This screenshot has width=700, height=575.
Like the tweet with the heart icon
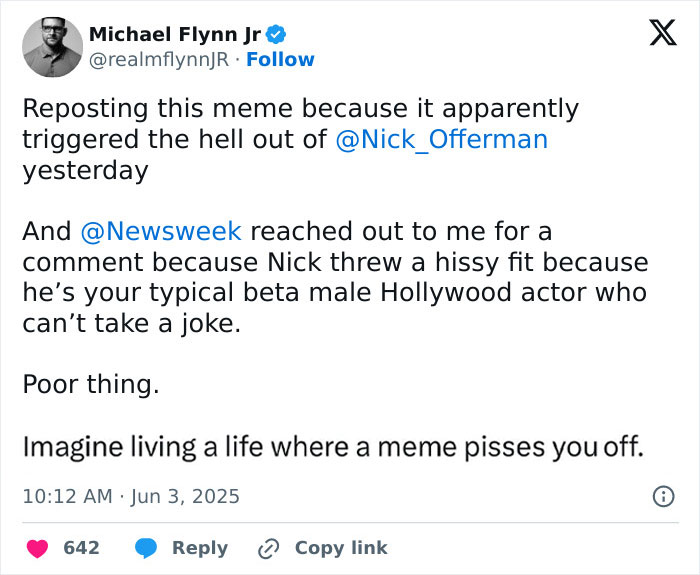coord(36,548)
